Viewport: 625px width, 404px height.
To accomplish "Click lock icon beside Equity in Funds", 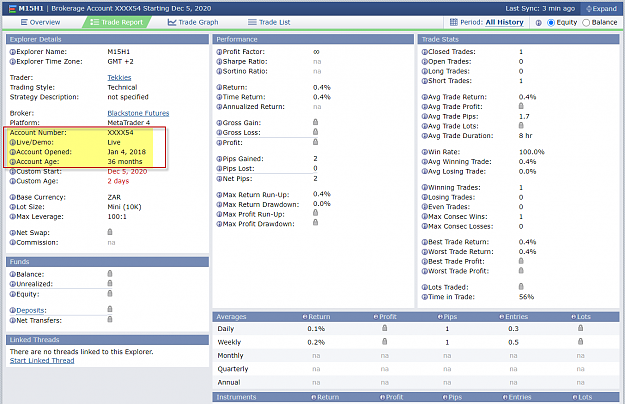I will [x=110, y=294].
